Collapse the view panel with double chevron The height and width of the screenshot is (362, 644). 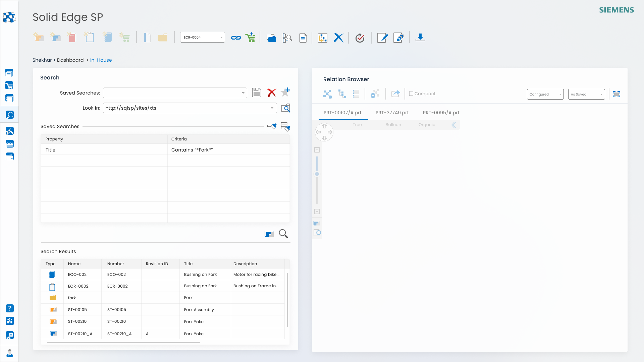pyautogui.click(x=454, y=125)
